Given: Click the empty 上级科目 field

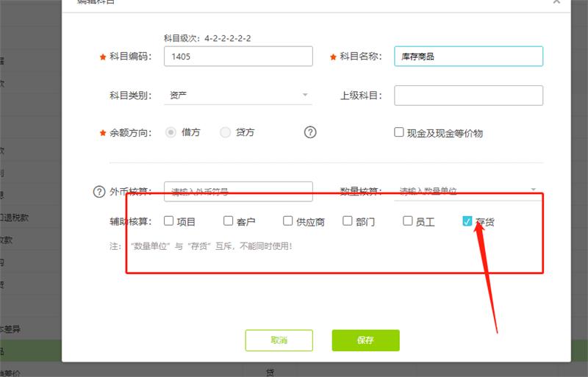Looking at the screenshot, I should coord(468,96).
